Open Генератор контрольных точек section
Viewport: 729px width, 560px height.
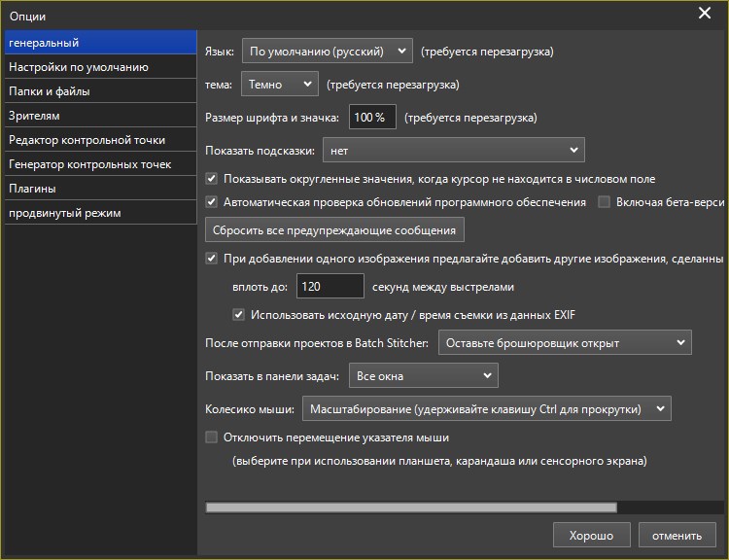tap(100, 164)
